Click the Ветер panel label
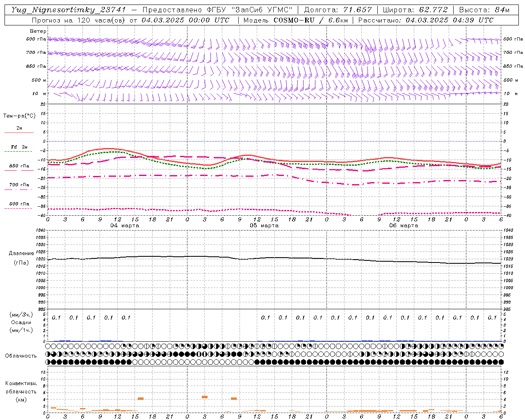 point(38,31)
